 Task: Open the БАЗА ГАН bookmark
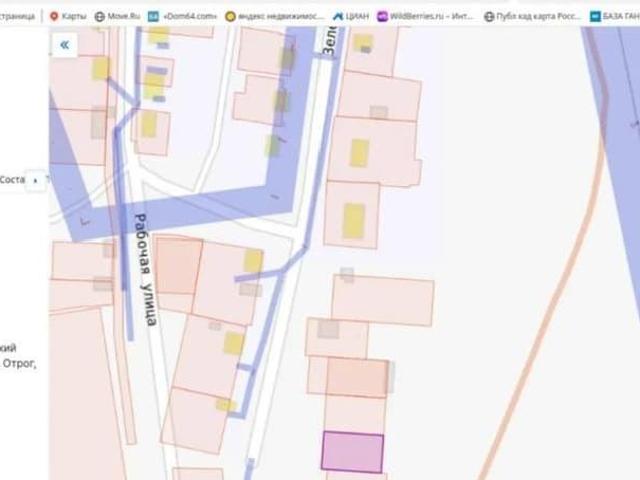tap(614, 16)
